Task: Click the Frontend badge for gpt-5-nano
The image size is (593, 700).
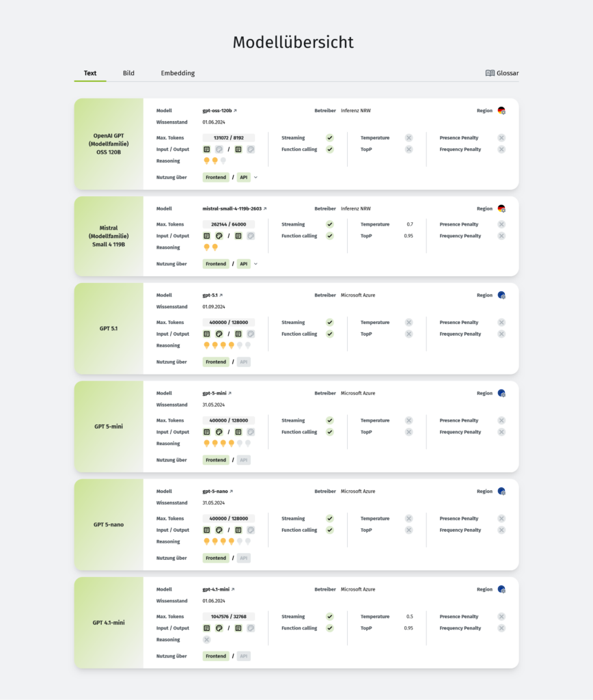Action: coord(216,558)
